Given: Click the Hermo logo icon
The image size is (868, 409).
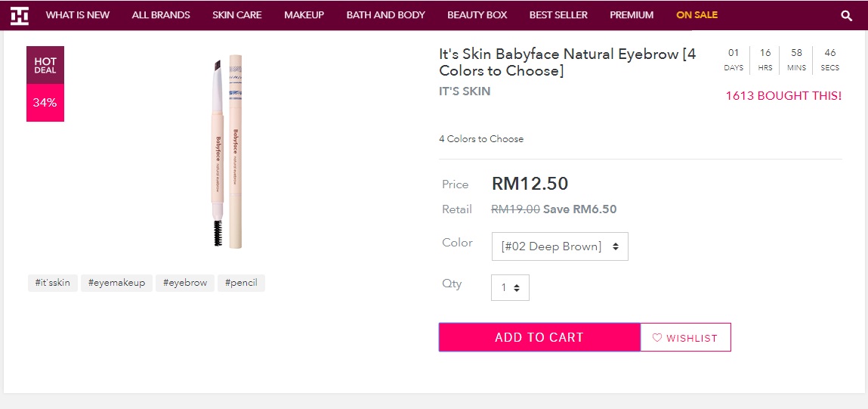Looking at the screenshot, I should (x=20, y=16).
